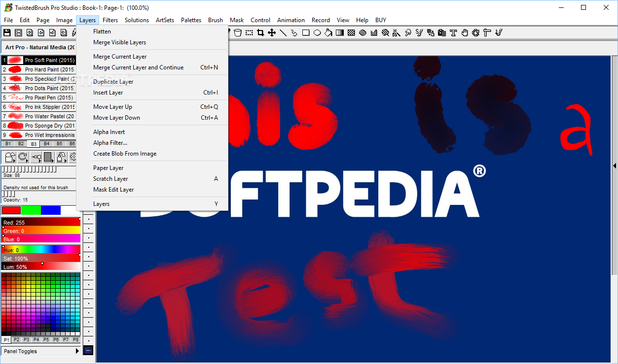Adjust the Hue rainbow slider
618x364 pixels.
click(x=41, y=250)
